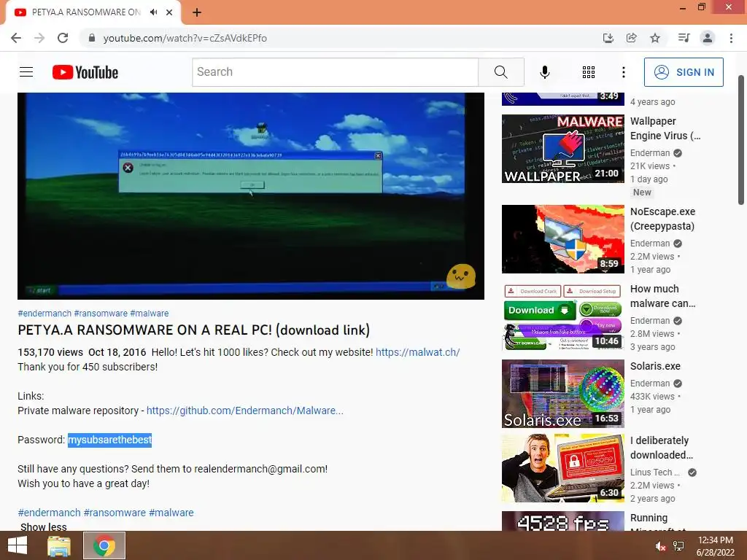Open Enderman channel under NoEscape.exe
747x560 pixels.
click(650, 244)
